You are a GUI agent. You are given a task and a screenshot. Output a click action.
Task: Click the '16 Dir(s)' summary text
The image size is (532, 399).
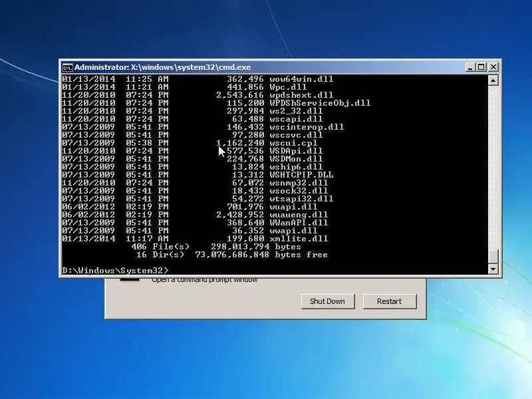click(160, 255)
